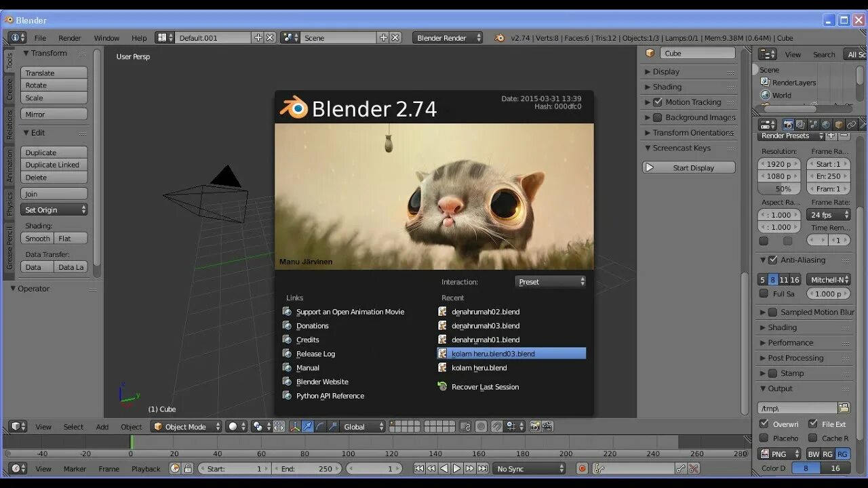Toggle the File Extensions checkbox

point(812,424)
